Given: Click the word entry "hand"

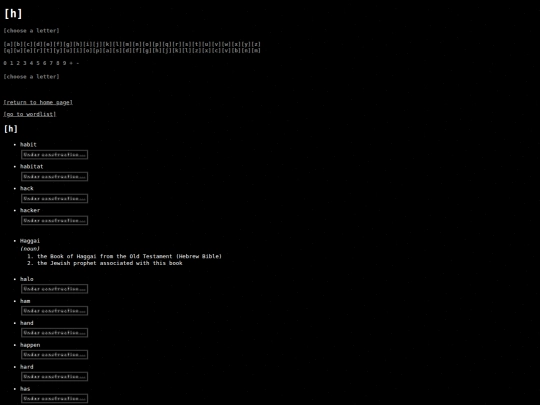Looking at the screenshot, I should point(27,323).
